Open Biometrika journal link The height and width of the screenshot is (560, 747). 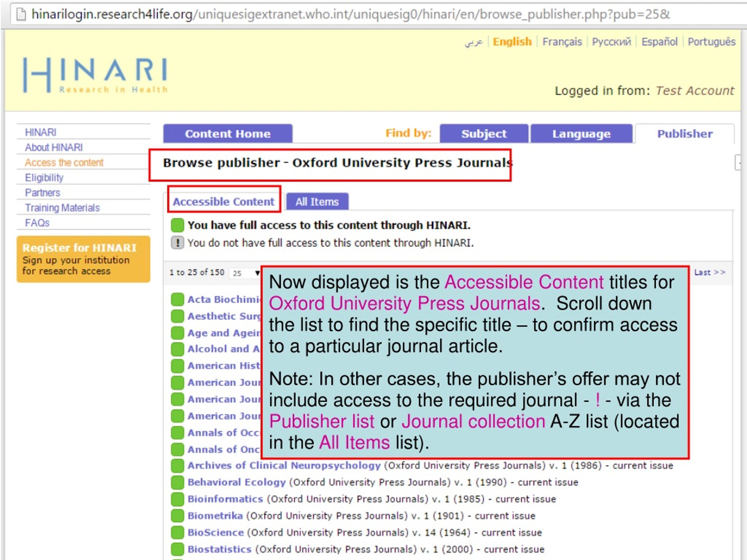(215, 516)
